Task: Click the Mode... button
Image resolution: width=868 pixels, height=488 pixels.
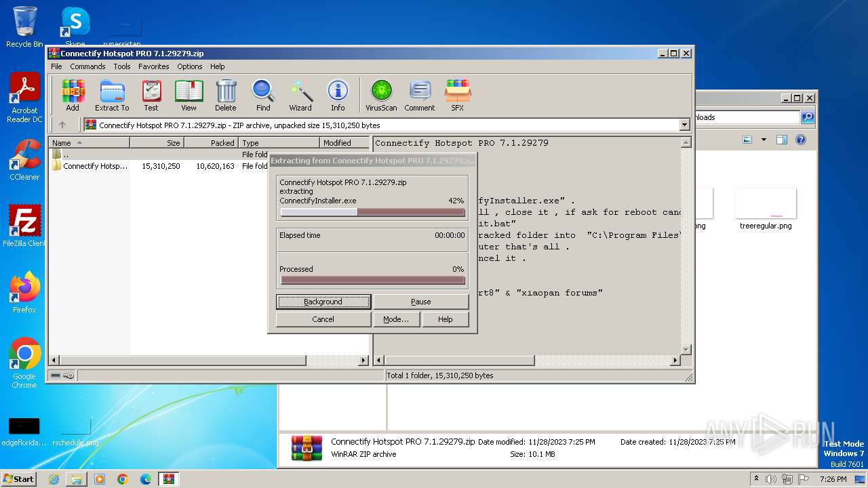Action: [x=396, y=319]
